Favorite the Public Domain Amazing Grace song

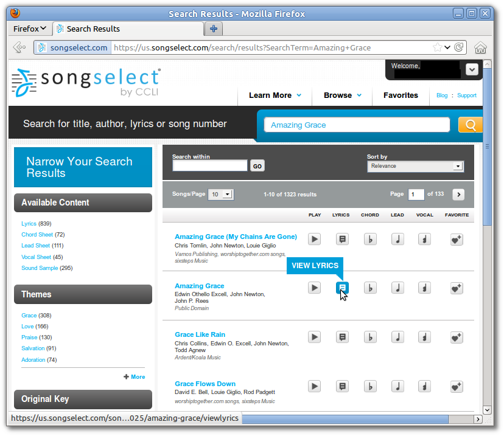click(x=457, y=288)
